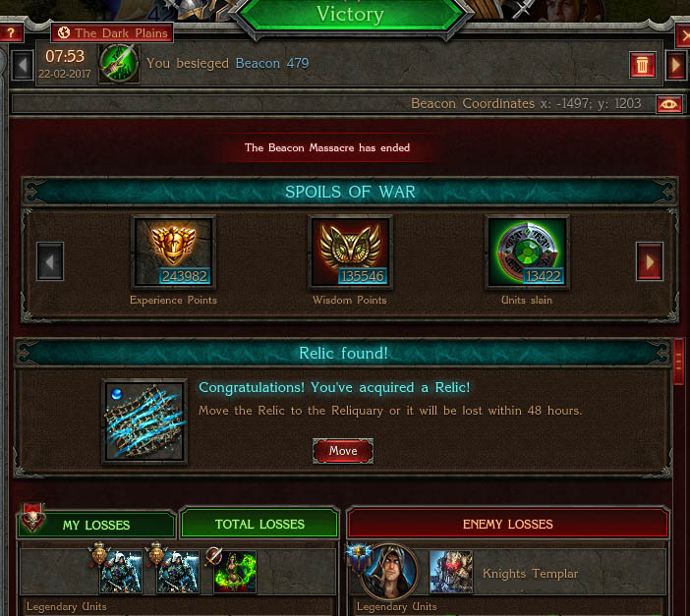Move the Relic to the Reliquary
The width and height of the screenshot is (690, 616).
click(343, 451)
